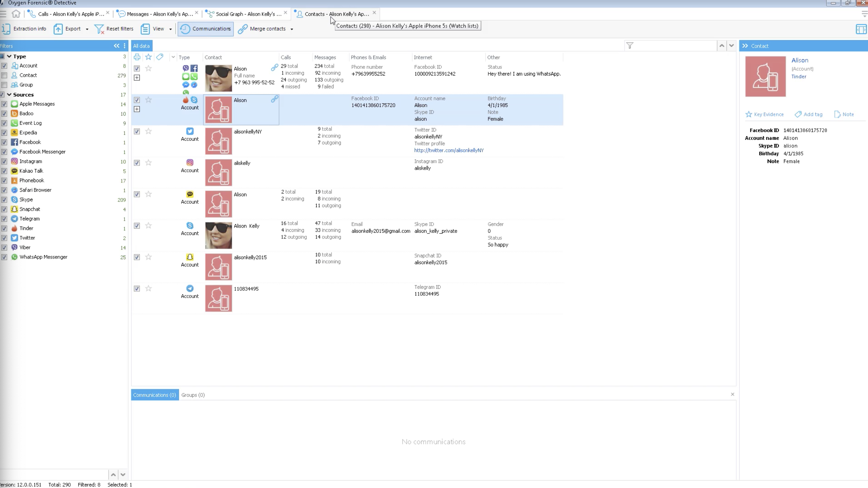Screen dimensions: 868x488
Task: Switch to the Calls tab
Action: click(67, 14)
